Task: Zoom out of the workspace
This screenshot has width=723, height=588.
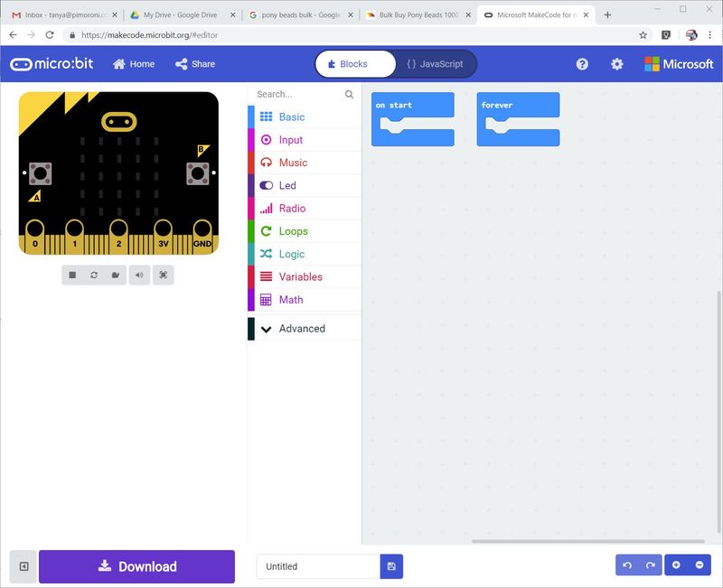Action: 700,565
